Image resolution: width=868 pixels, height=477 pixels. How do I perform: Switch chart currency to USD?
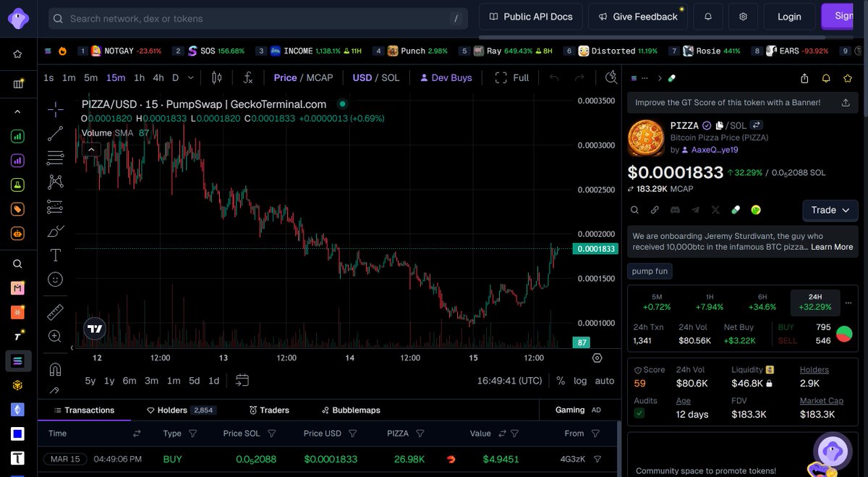[362, 77]
